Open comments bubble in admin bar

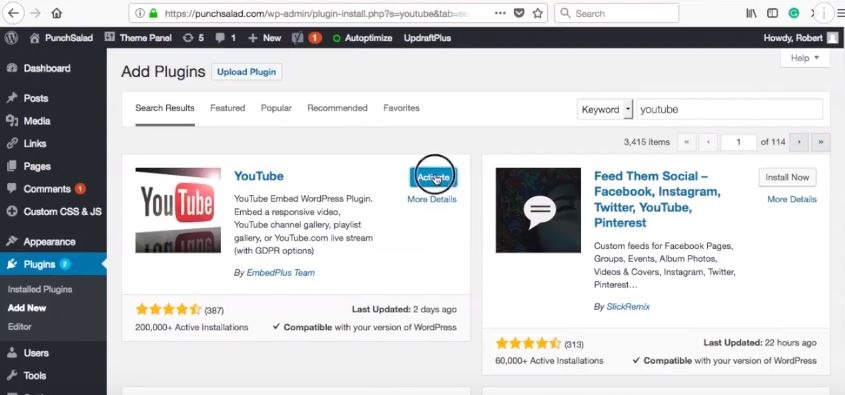point(225,38)
